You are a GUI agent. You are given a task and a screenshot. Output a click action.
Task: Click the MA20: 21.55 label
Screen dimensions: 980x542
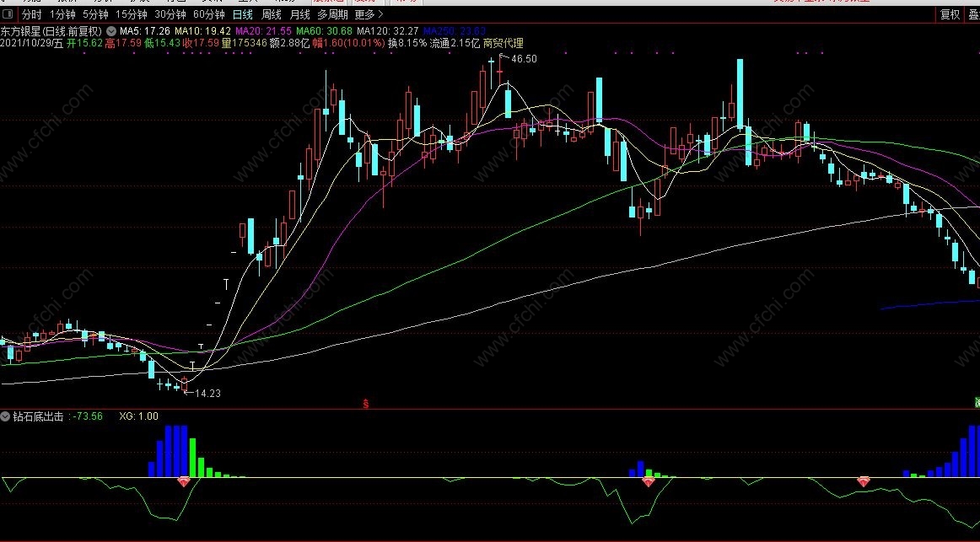click(x=263, y=30)
